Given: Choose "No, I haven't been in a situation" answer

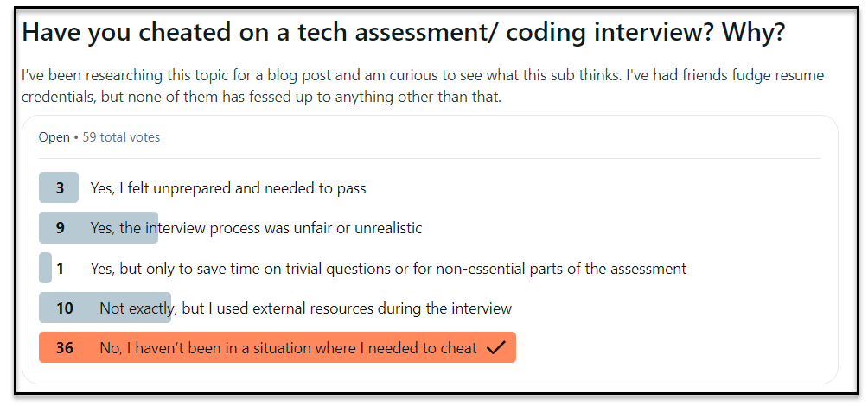Looking at the screenshot, I should pyautogui.click(x=288, y=348).
